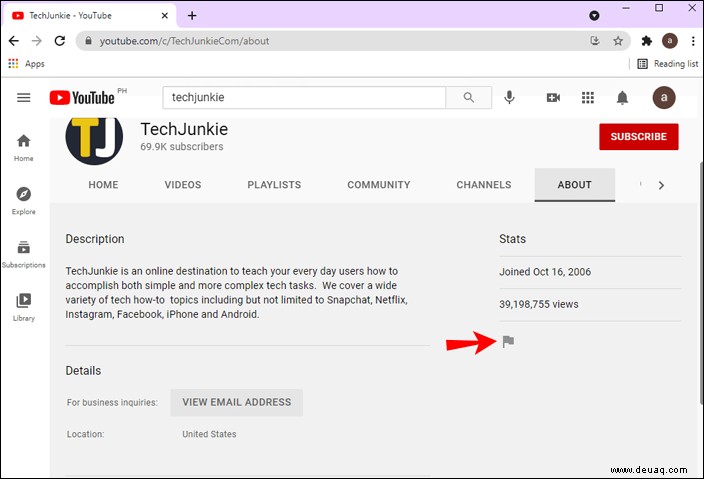Open Subscriptions in the sidebar

coord(23,254)
